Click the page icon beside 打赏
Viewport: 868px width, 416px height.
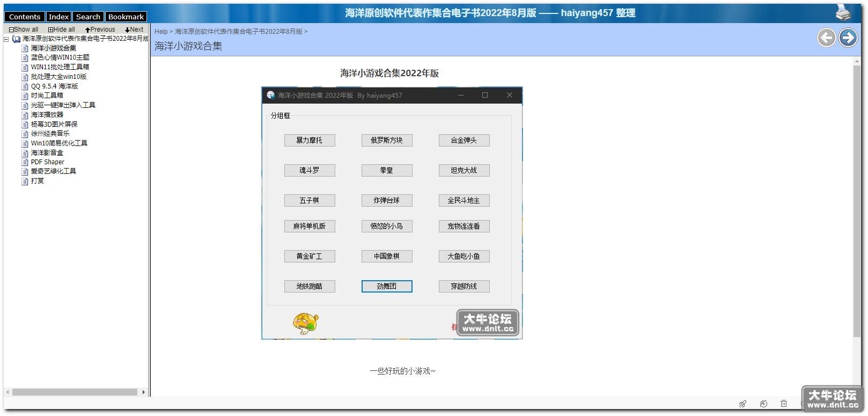25,181
